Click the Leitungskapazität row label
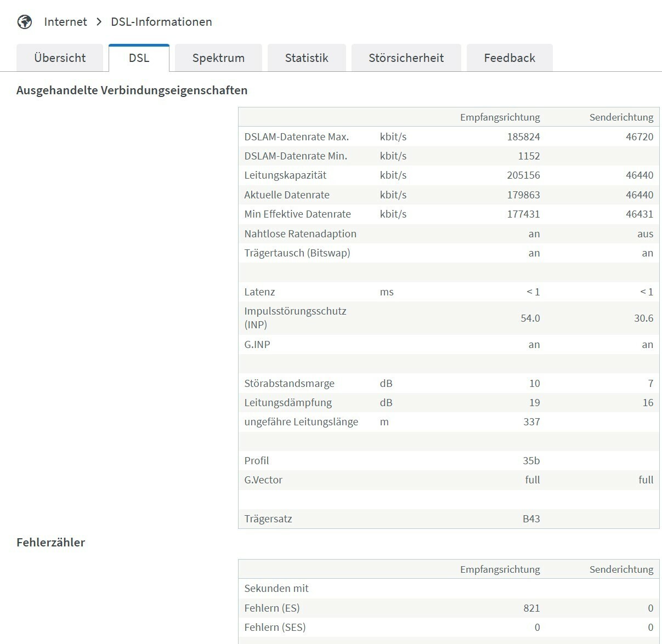The width and height of the screenshot is (662, 644). pos(285,175)
